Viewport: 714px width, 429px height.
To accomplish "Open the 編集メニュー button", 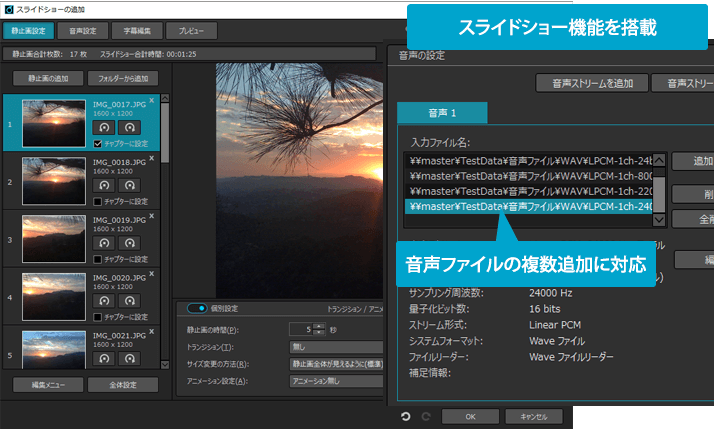I will pos(48,385).
